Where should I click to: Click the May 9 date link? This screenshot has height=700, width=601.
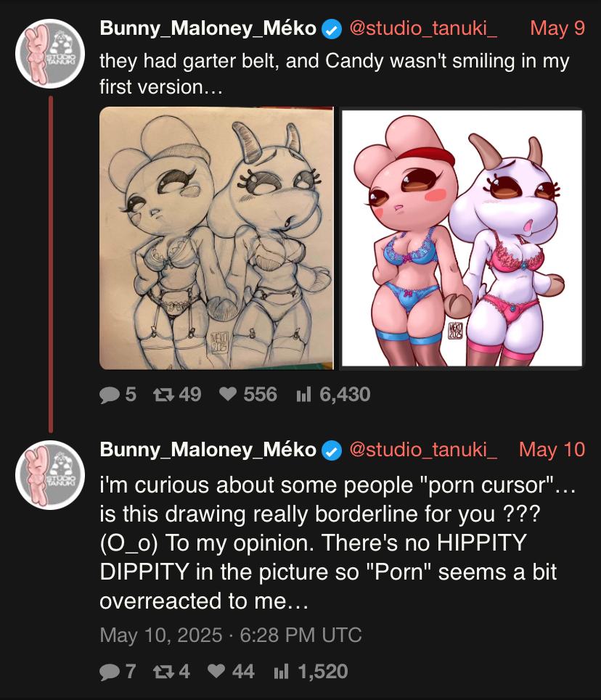pos(557,28)
